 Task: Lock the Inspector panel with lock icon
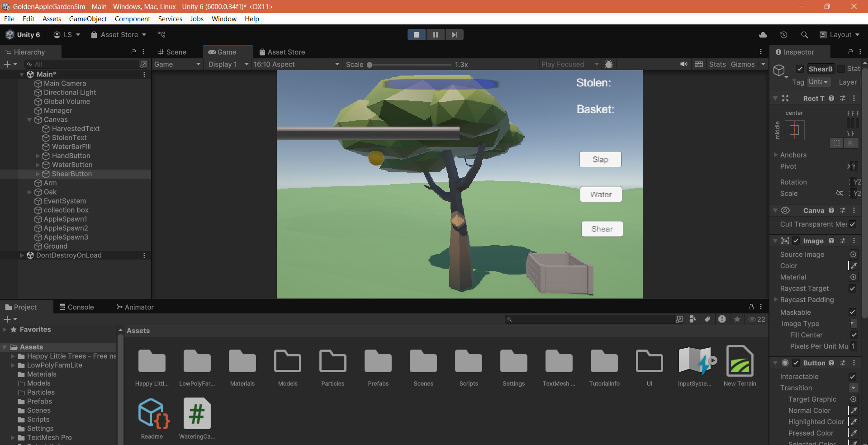pos(850,52)
